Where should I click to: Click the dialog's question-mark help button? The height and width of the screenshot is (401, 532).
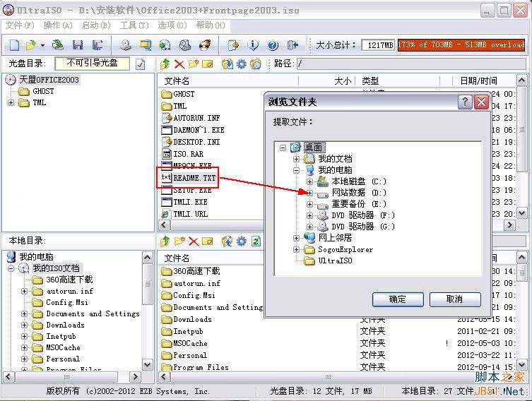tap(465, 102)
